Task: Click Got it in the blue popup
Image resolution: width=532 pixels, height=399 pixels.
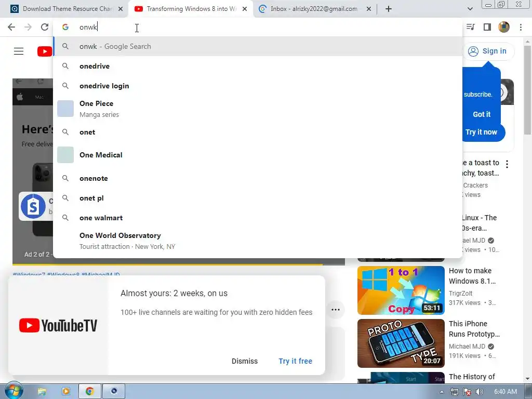Action: click(482, 114)
